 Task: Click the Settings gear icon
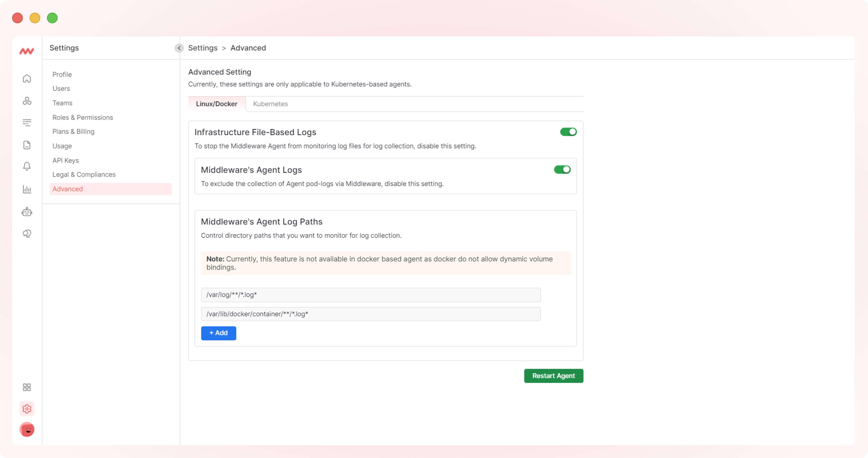coord(27,409)
